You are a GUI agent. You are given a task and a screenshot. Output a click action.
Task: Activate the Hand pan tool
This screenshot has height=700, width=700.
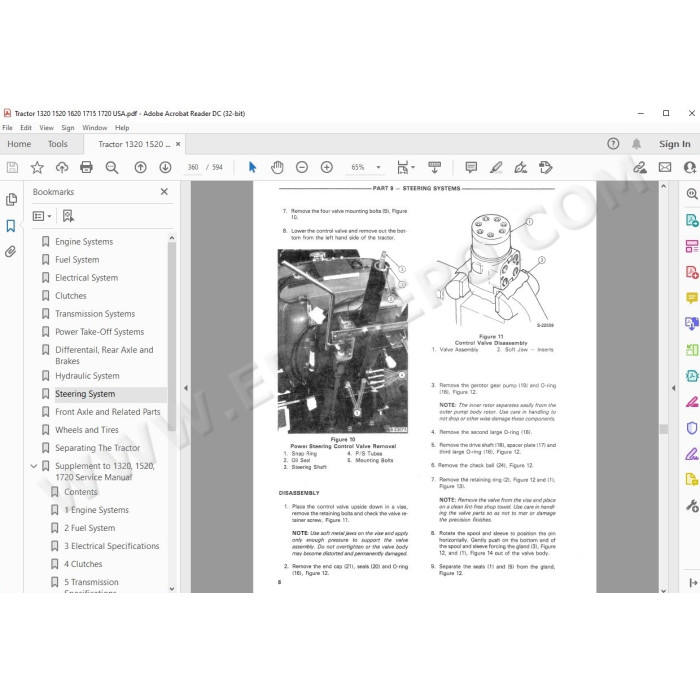(x=277, y=167)
